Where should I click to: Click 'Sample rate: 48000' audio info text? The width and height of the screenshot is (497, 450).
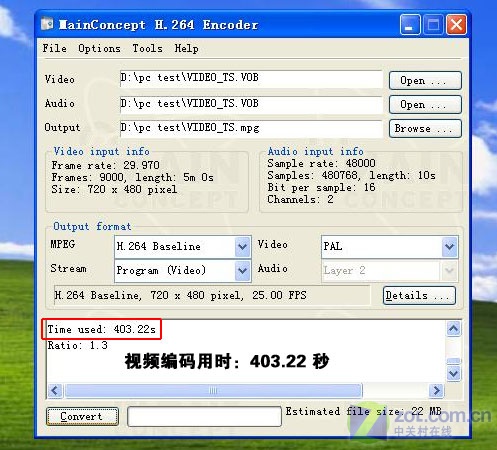[321, 163]
